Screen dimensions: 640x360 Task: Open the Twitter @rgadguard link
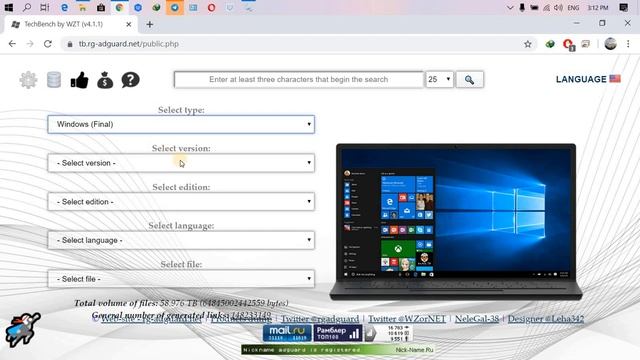[x=320, y=319]
